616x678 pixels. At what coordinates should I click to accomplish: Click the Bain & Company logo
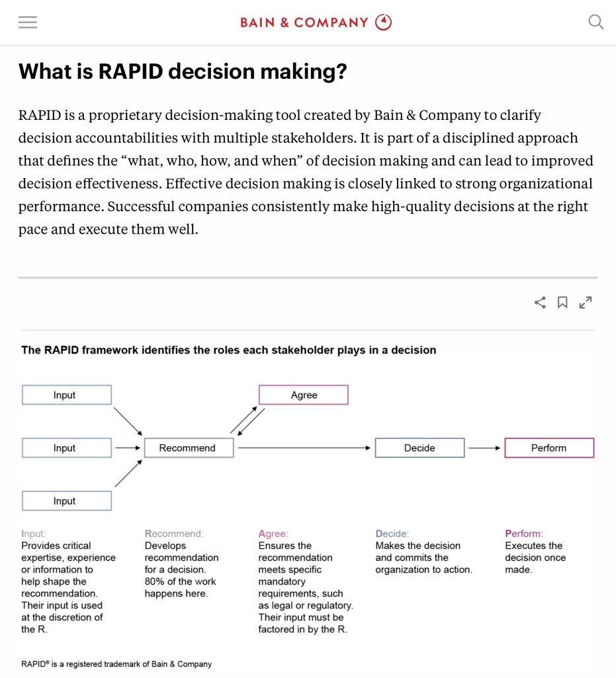click(316, 23)
